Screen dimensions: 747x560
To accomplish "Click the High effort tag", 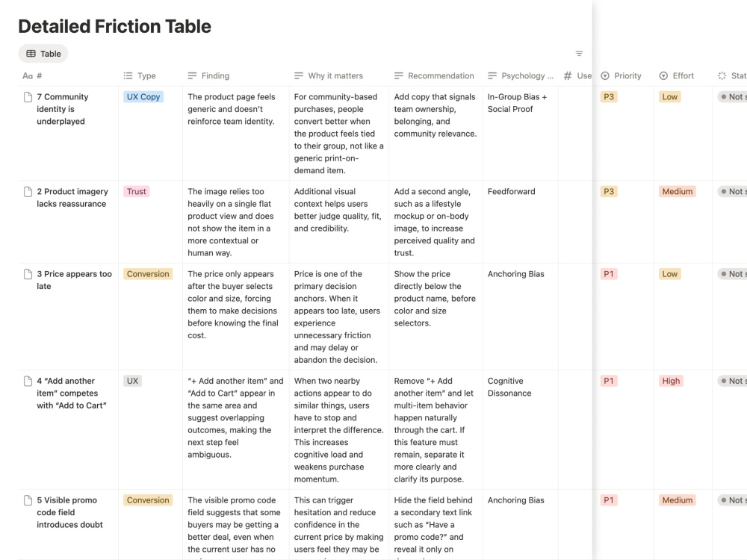I will coord(671,381).
